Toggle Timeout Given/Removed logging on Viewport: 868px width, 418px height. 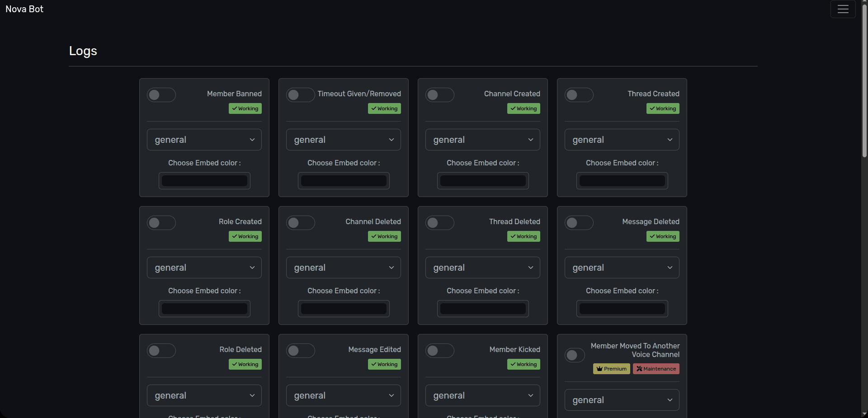tap(300, 95)
